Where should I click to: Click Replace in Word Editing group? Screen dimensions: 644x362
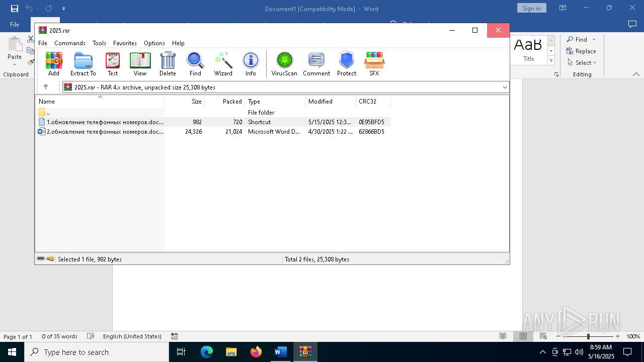[581, 51]
